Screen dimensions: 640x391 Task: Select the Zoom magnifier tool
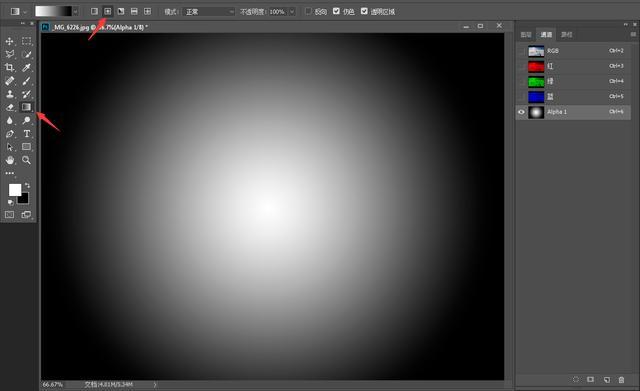[27, 160]
